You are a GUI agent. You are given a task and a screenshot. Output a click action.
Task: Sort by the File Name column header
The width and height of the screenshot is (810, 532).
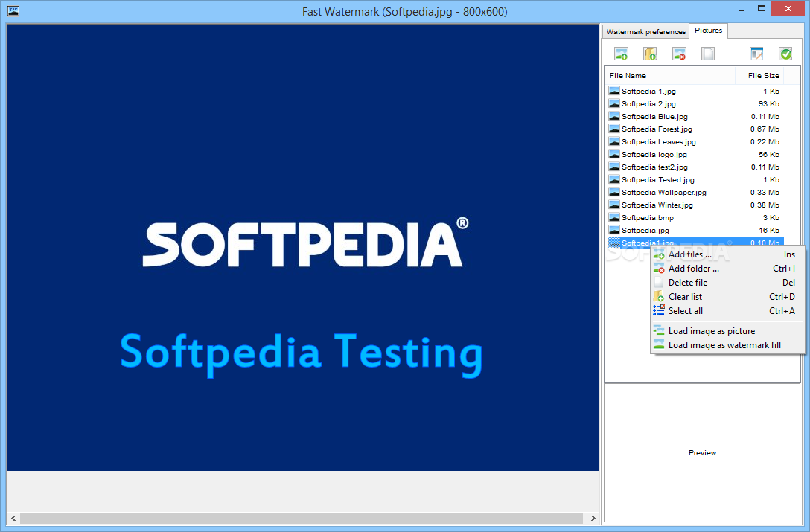pyautogui.click(x=670, y=75)
